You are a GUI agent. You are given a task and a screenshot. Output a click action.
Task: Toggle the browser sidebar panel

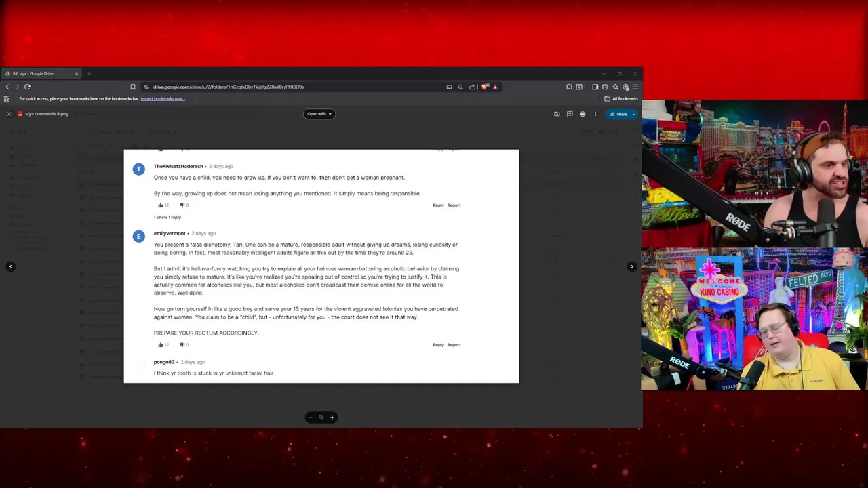click(x=595, y=87)
